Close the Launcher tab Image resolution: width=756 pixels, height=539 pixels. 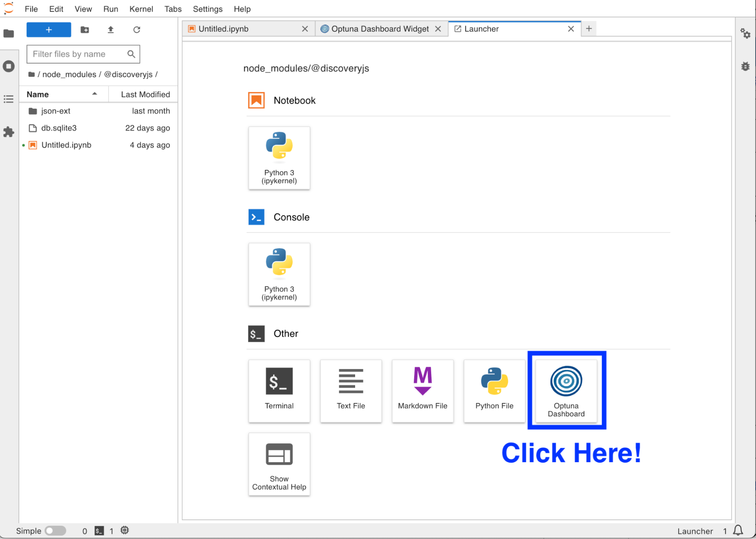pyautogui.click(x=571, y=29)
